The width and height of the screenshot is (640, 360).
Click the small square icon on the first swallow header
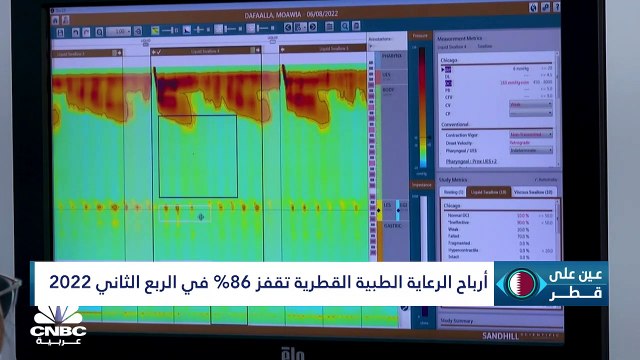(x=114, y=53)
